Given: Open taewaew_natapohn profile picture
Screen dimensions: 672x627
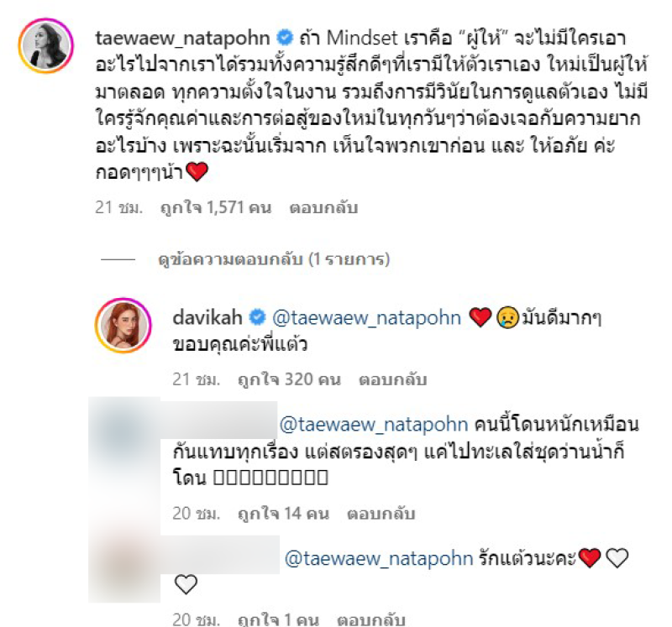Looking at the screenshot, I should [46, 46].
